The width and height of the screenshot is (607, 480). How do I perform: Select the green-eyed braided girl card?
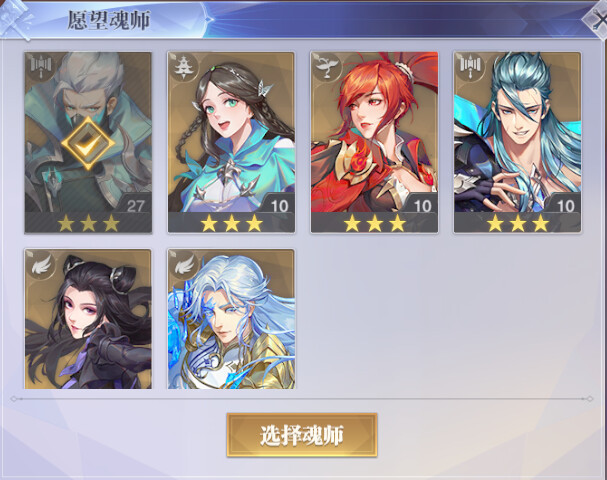231,142
